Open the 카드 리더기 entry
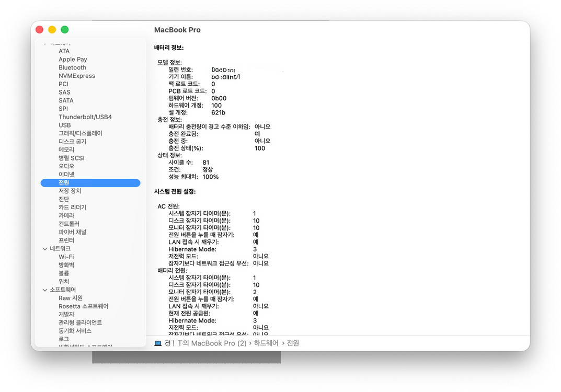The width and height of the screenshot is (561, 392). click(x=72, y=207)
